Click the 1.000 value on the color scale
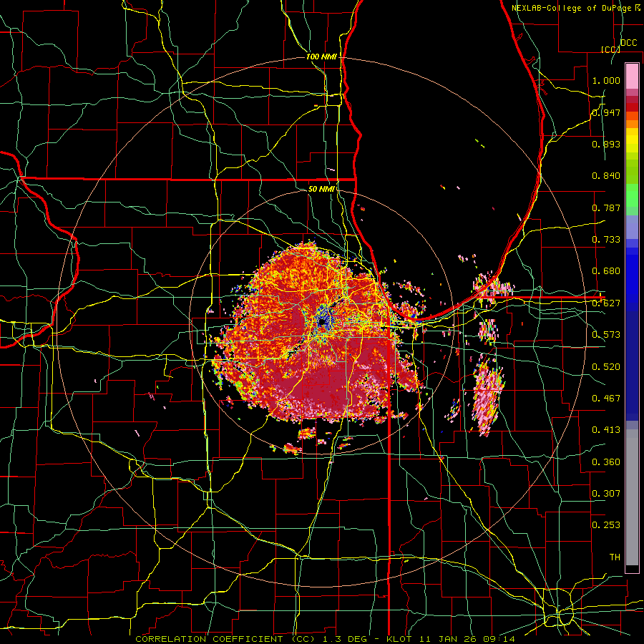Viewport: 644px width, 644px height. tap(606, 80)
